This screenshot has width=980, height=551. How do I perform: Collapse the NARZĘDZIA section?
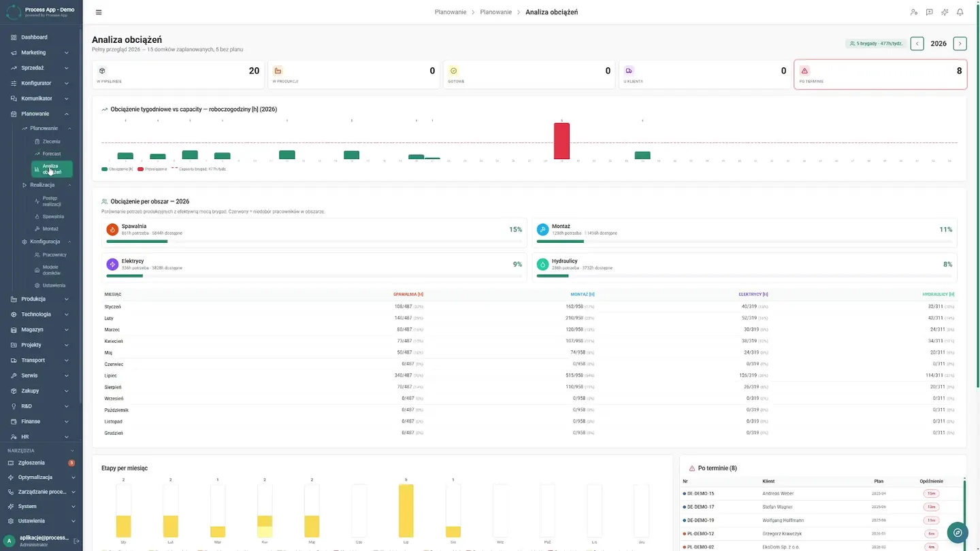(41, 450)
